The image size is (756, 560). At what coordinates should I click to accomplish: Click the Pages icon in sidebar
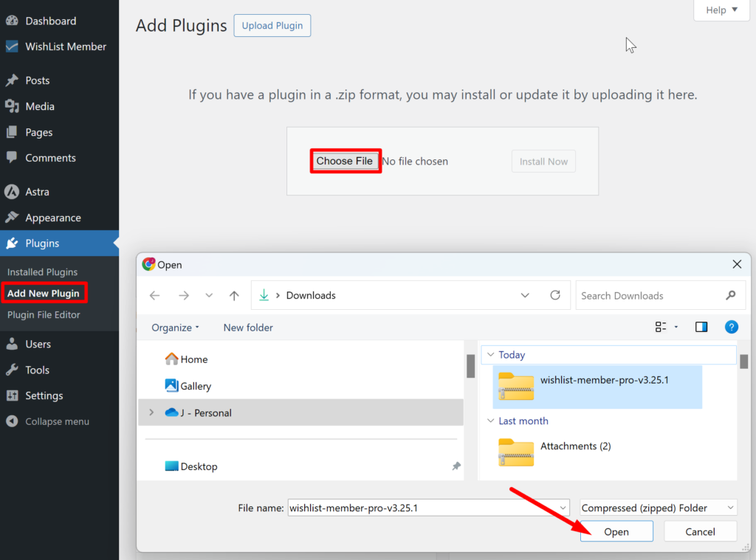pos(12,132)
